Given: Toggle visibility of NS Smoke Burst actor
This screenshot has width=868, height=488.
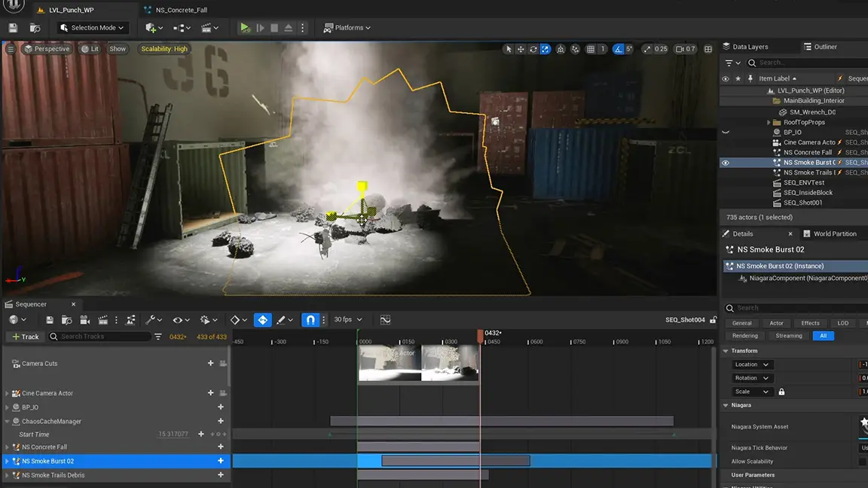Looking at the screenshot, I should (x=726, y=163).
